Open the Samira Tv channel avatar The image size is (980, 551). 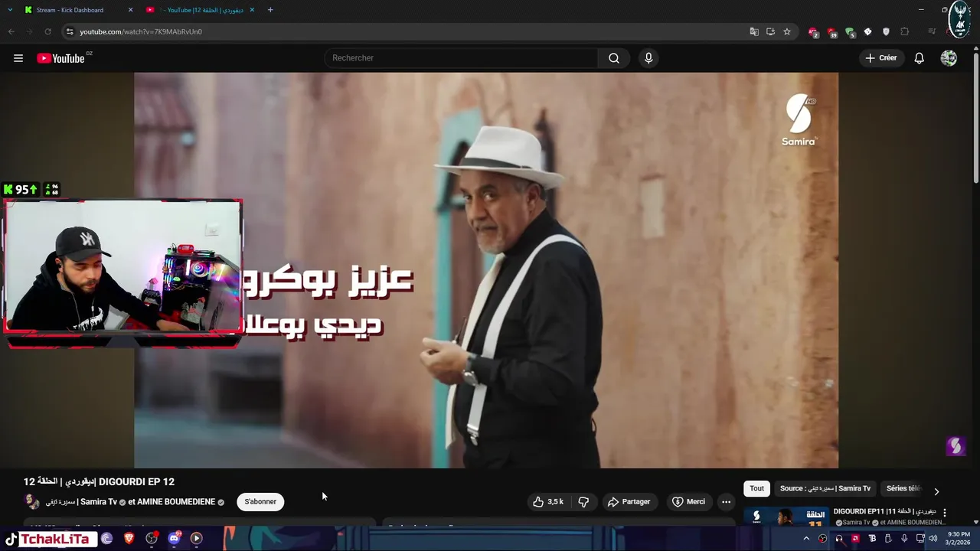point(32,502)
